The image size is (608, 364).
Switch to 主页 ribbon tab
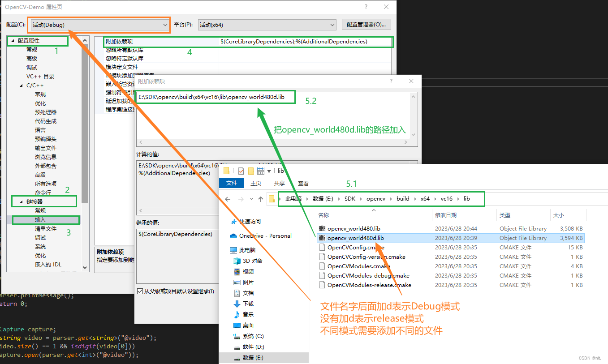click(256, 183)
